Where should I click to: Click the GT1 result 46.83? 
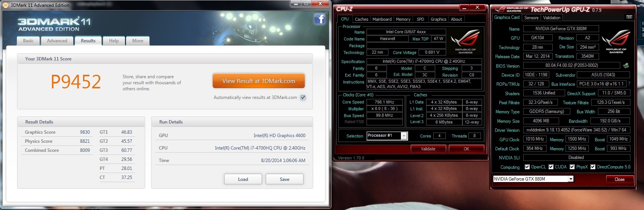pyautogui.click(x=126, y=132)
